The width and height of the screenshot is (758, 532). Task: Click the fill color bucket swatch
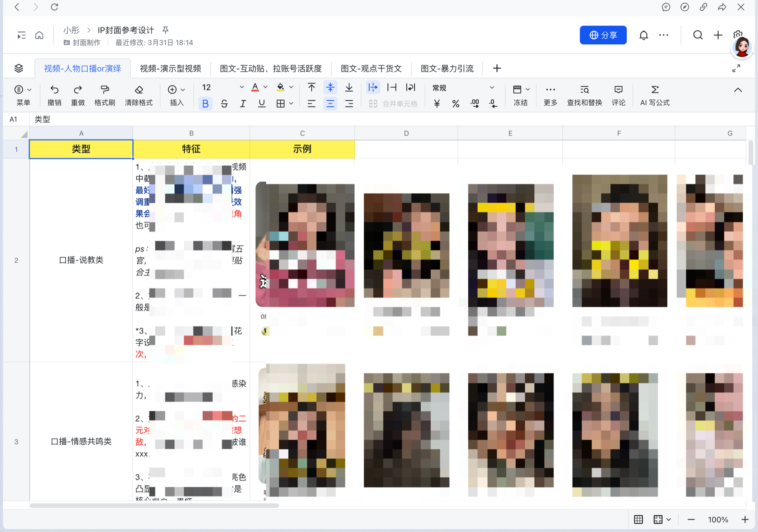coord(280,87)
